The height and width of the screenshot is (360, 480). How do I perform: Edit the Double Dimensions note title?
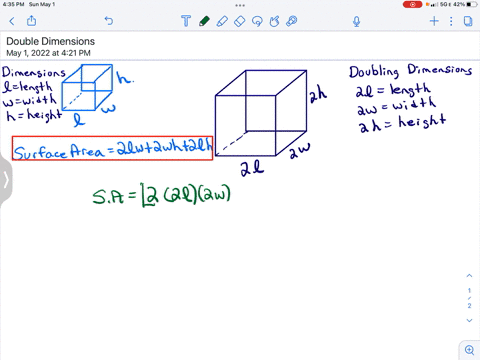(51, 41)
